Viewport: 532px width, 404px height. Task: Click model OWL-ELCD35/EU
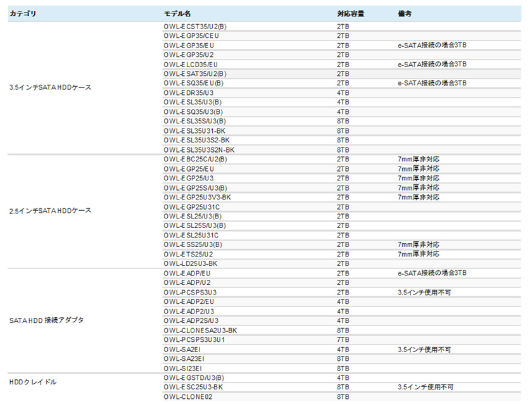(x=191, y=65)
